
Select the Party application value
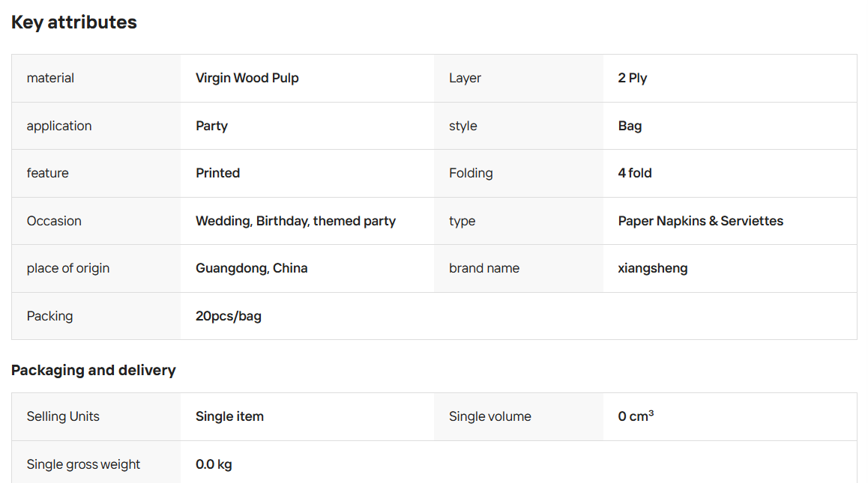211,126
